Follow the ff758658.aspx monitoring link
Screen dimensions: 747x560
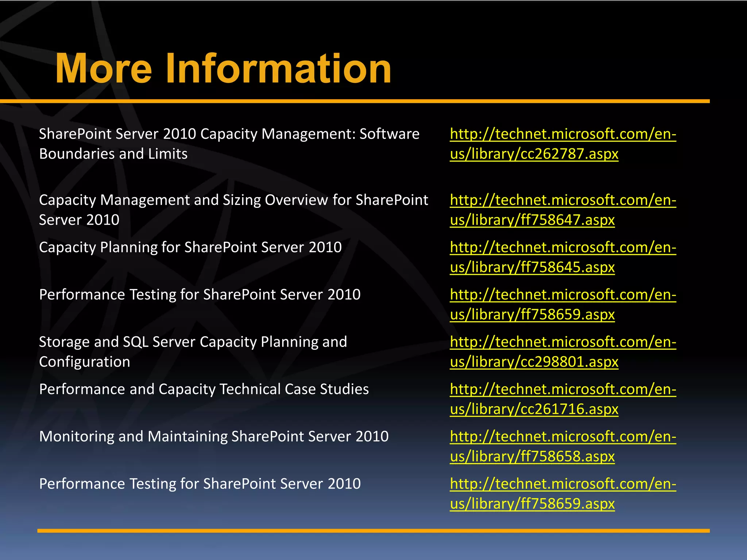563,446
